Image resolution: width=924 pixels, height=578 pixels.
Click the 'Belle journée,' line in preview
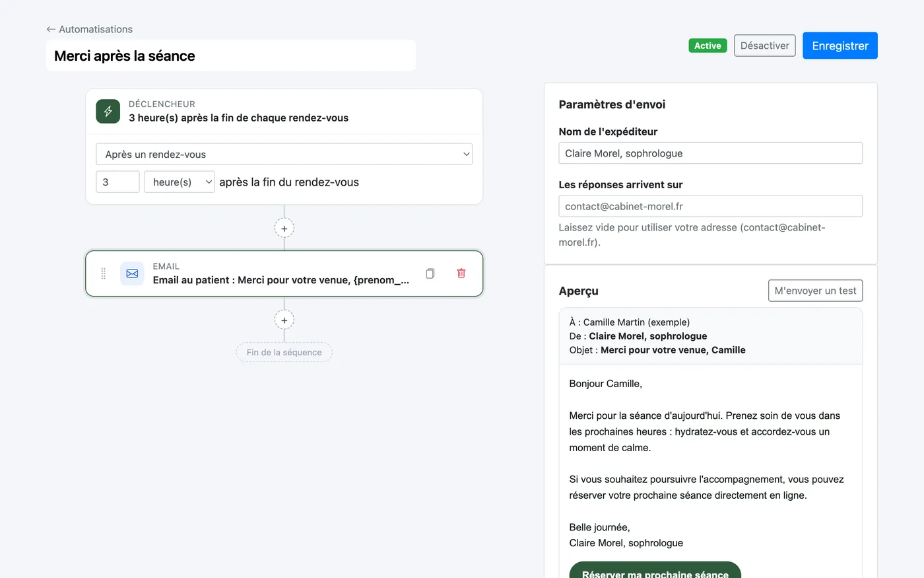point(600,527)
